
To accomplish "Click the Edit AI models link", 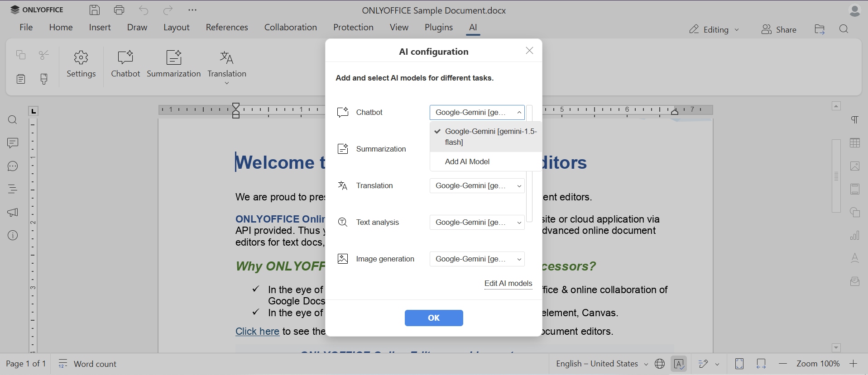I will [508, 283].
